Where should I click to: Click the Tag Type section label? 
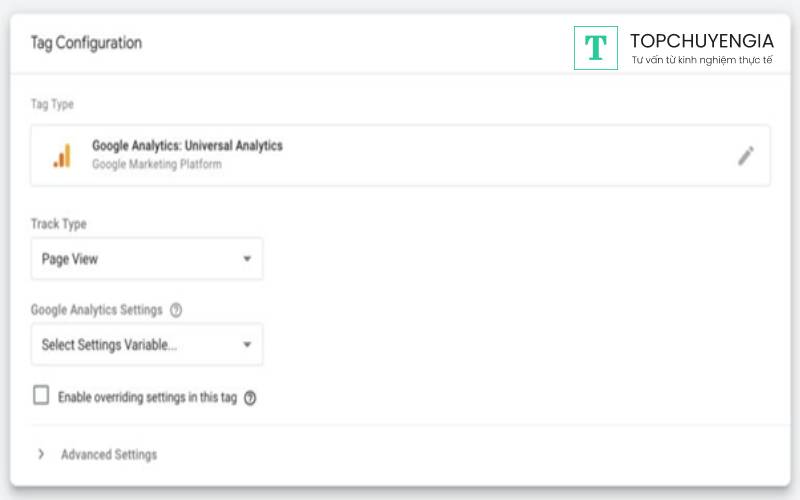pyautogui.click(x=52, y=104)
